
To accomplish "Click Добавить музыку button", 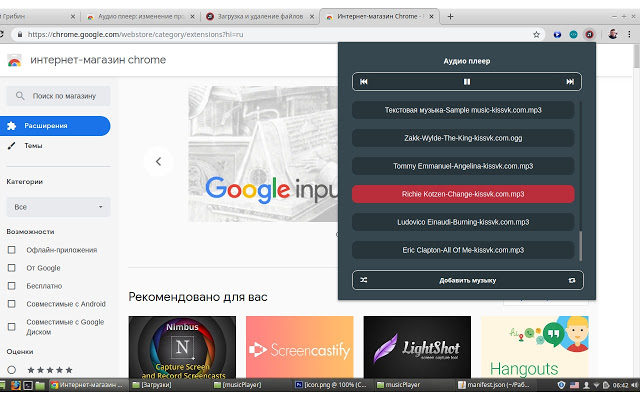I will (468, 280).
